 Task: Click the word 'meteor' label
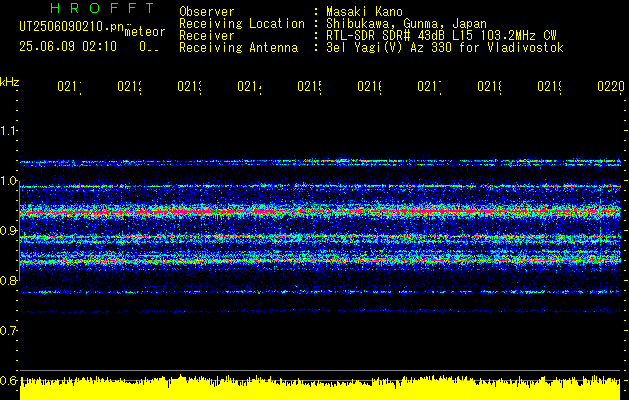[145, 32]
